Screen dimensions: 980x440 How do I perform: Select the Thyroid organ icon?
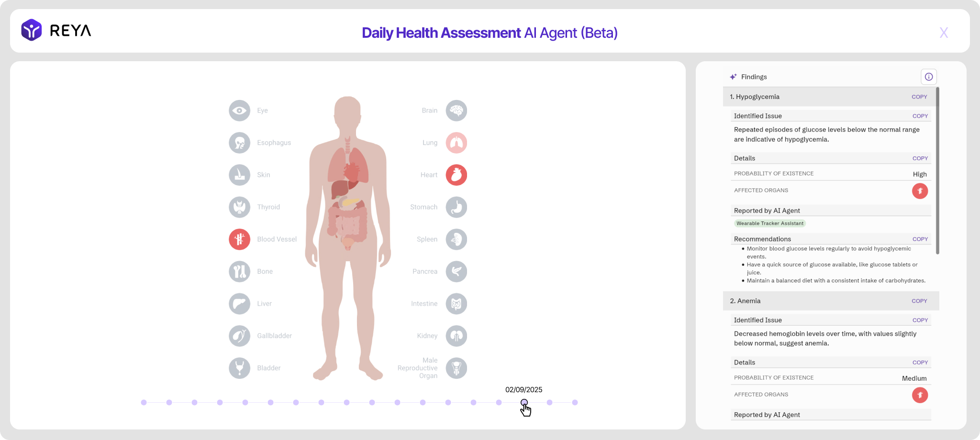click(x=239, y=207)
